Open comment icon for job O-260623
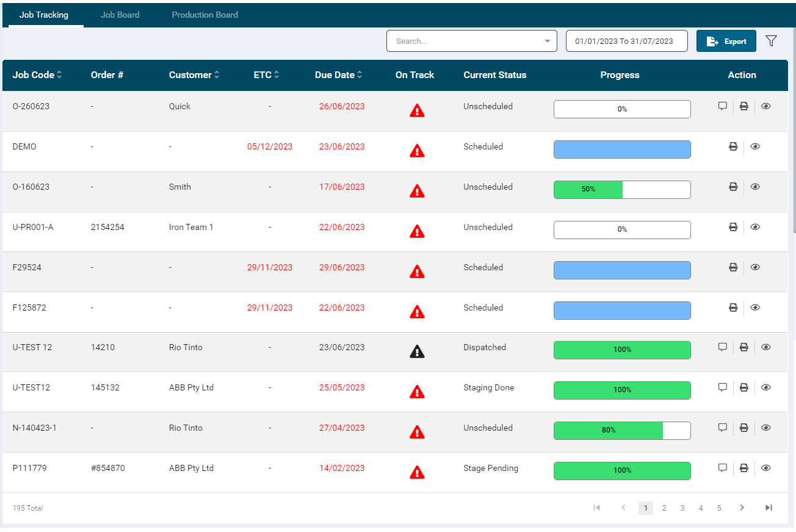This screenshot has width=796, height=532. tap(723, 106)
